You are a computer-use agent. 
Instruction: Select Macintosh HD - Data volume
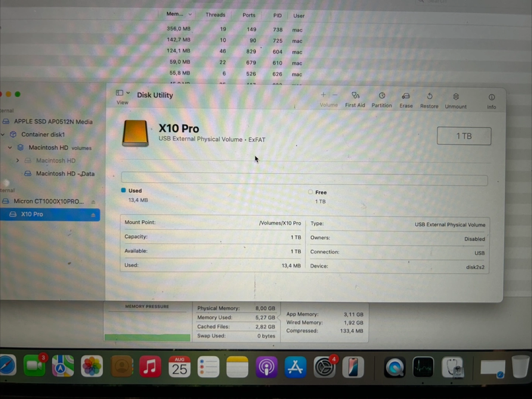[x=65, y=174]
